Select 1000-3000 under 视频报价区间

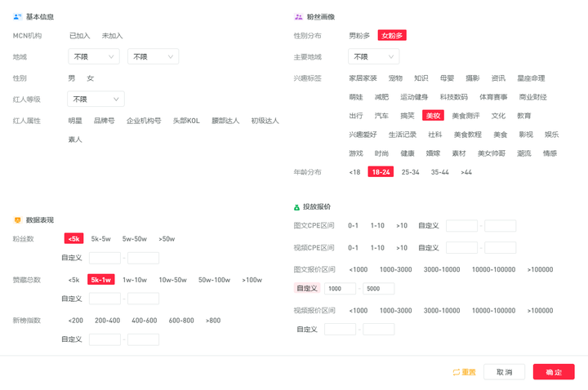(396, 311)
